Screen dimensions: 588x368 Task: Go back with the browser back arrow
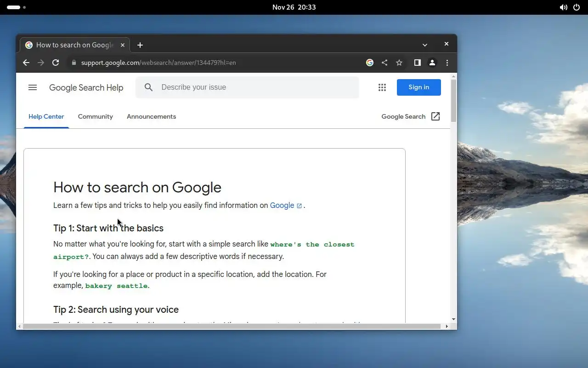coord(26,63)
